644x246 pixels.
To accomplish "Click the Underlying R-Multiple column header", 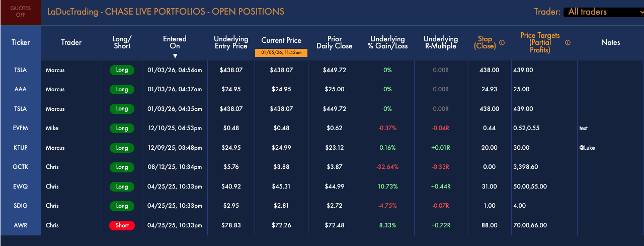I will [441, 42].
